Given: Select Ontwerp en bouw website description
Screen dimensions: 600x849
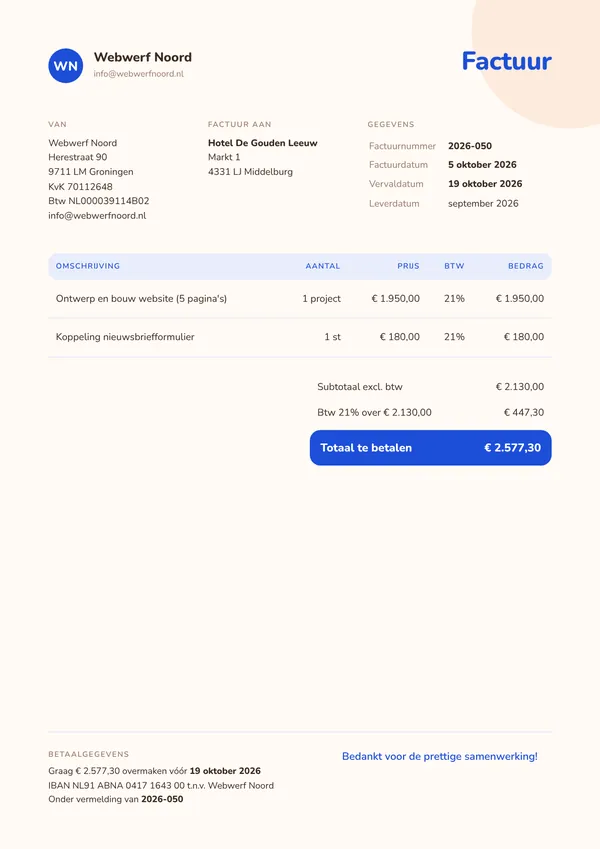Looking at the screenshot, I should pyautogui.click(x=141, y=298).
